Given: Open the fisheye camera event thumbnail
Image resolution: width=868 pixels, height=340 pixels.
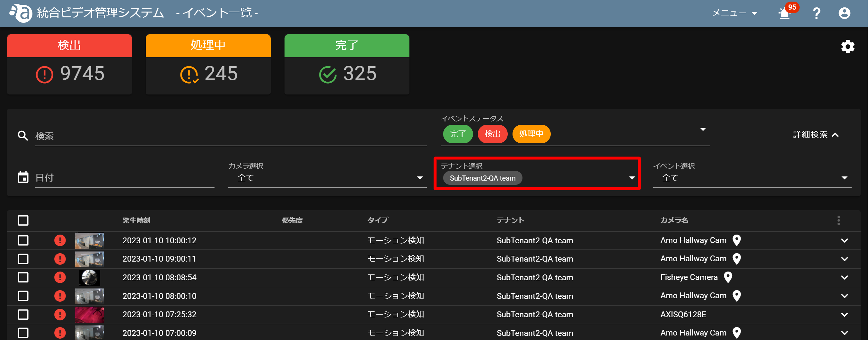Looking at the screenshot, I should point(89,277).
